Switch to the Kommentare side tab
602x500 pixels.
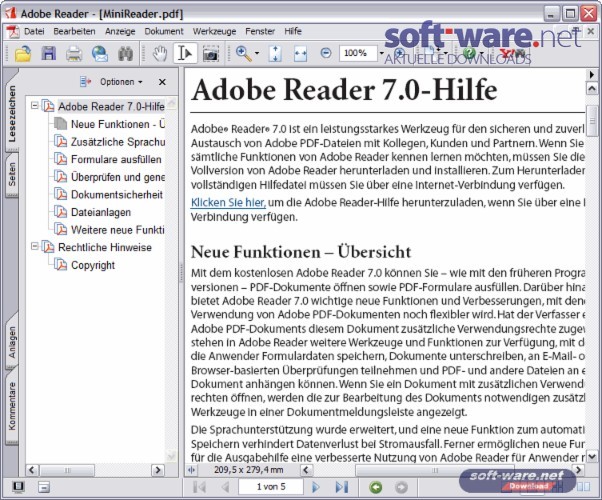click(12, 406)
